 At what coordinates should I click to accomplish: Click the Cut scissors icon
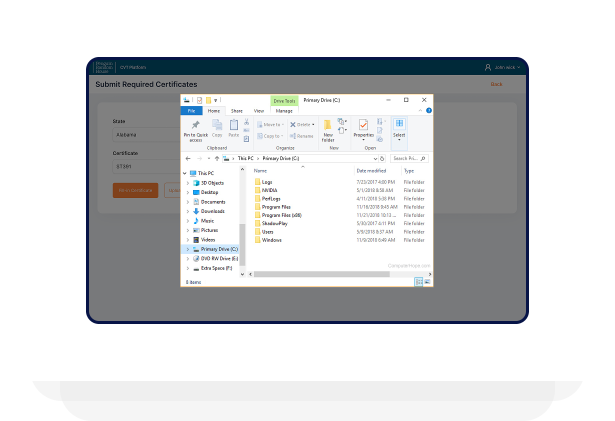click(246, 122)
